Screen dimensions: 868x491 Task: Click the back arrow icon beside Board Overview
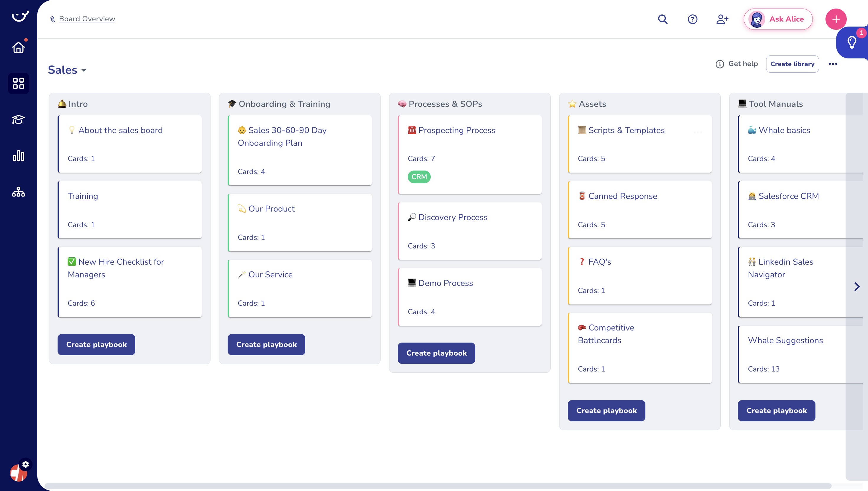pyautogui.click(x=52, y=19)
